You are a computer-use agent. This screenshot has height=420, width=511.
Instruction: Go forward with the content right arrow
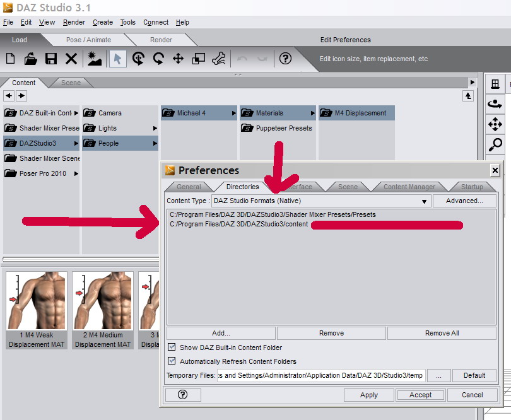(21, 96)
